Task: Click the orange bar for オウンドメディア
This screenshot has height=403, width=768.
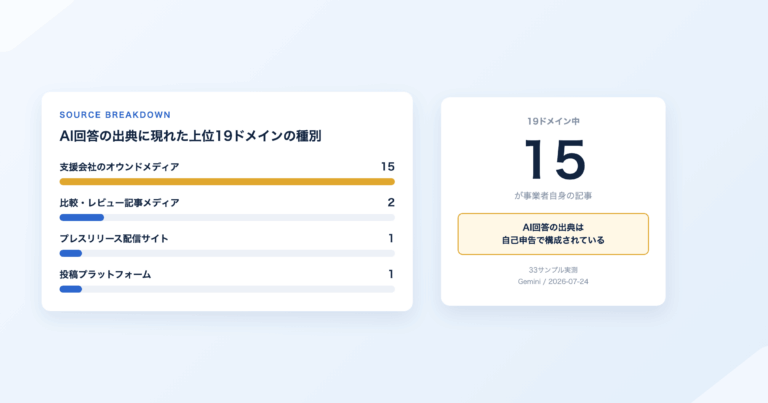Action: click(227, 182)
